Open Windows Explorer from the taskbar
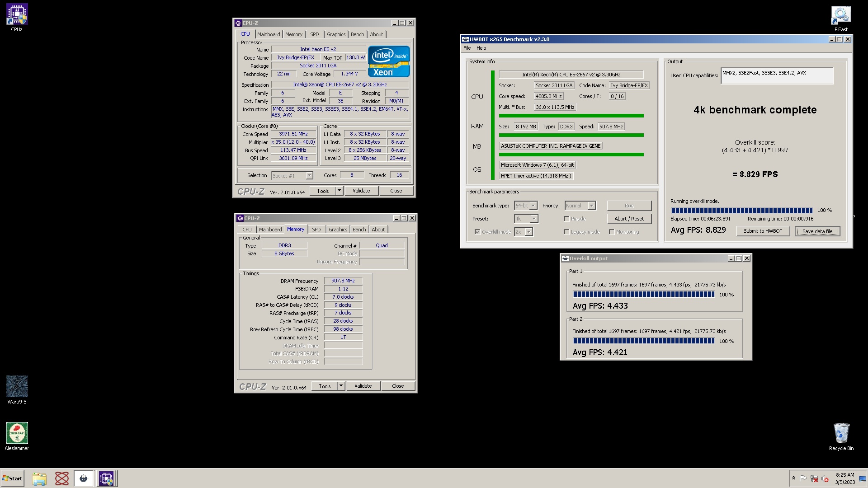868x488 pixels. (x=39, y=479)
